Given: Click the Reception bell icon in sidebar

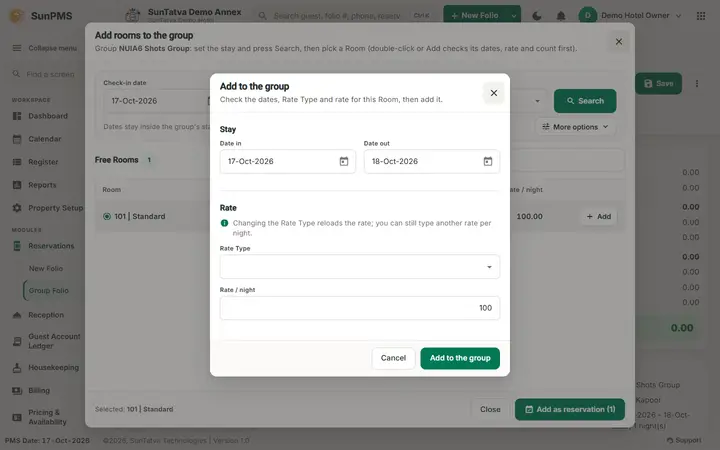Looking at the screenshot, I should tap(17, 315).
